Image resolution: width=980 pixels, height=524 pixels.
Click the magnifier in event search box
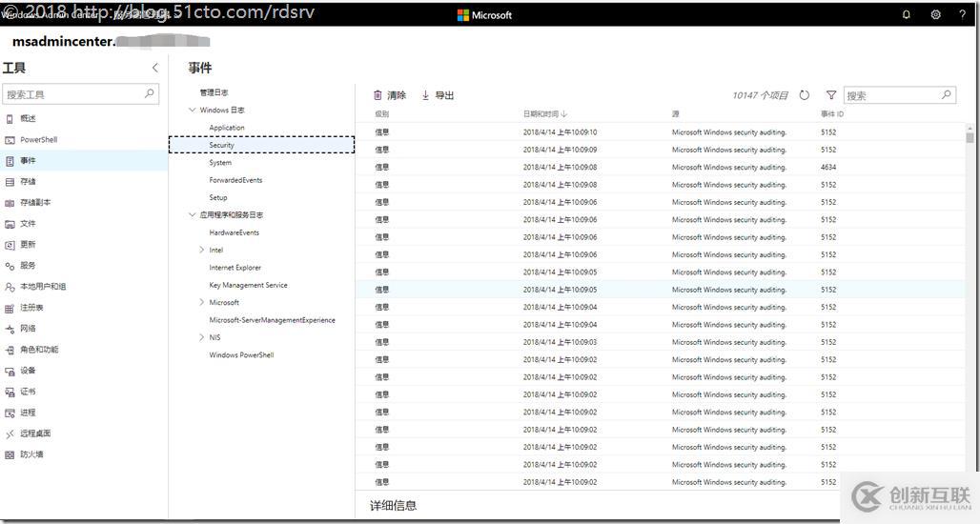947,95
